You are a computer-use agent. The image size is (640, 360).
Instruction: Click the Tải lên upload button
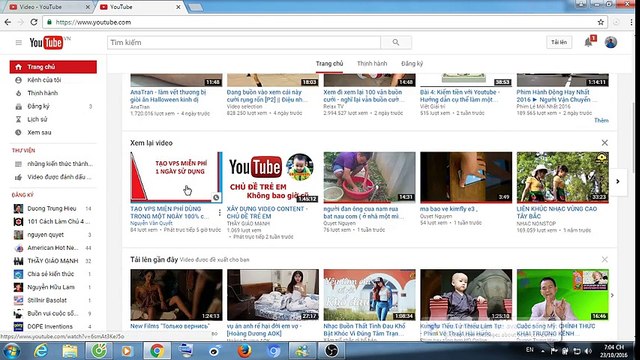pos(559,42)
